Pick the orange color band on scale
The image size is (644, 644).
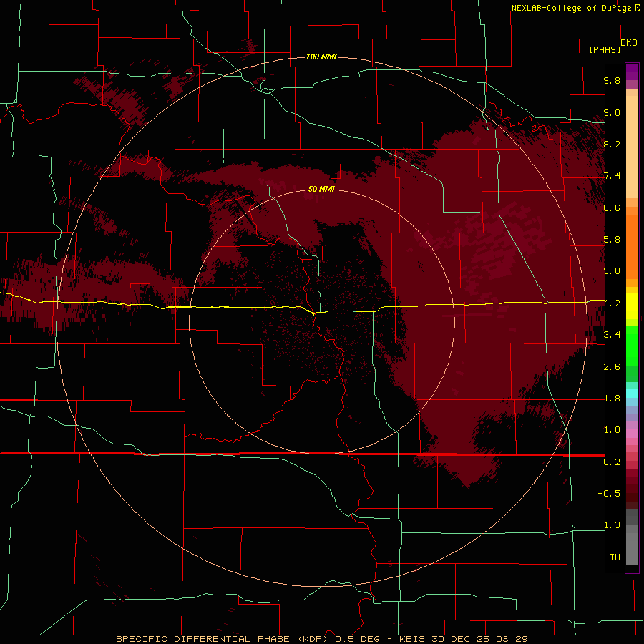click(x=632, y=247)
